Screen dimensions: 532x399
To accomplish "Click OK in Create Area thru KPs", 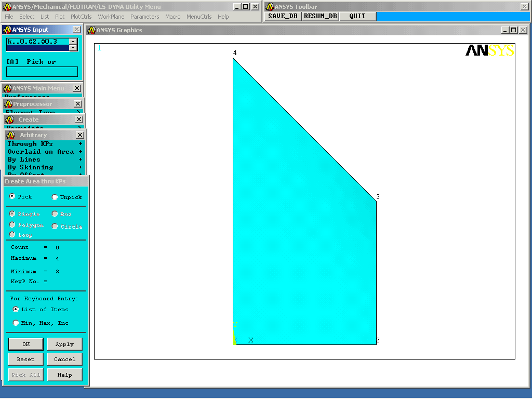I will pos(26,344).
